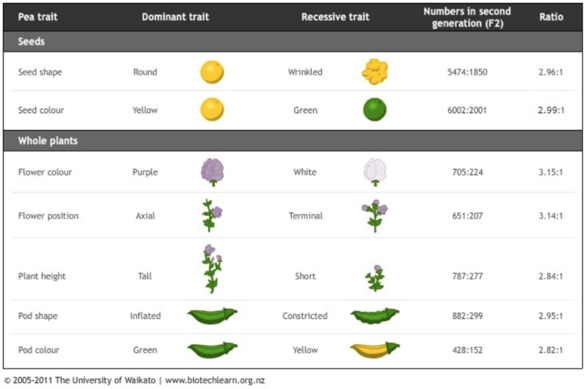Click the Seeds section header
This screenshot has height=389, width=588.
(x=32, y=42)
